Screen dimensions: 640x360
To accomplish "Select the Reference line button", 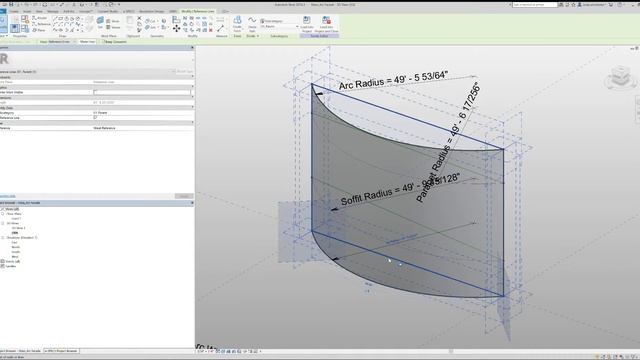I will click(x=41, y=24).
